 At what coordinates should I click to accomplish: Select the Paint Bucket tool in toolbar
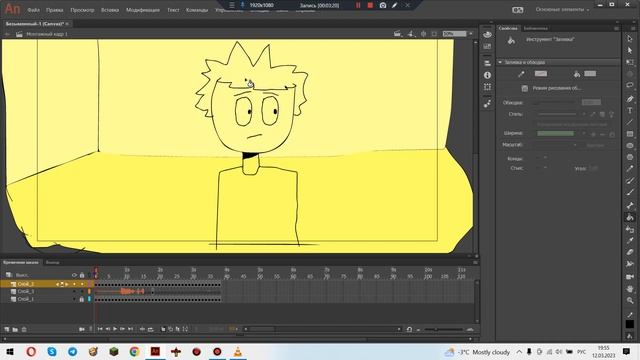coord(630,218)
